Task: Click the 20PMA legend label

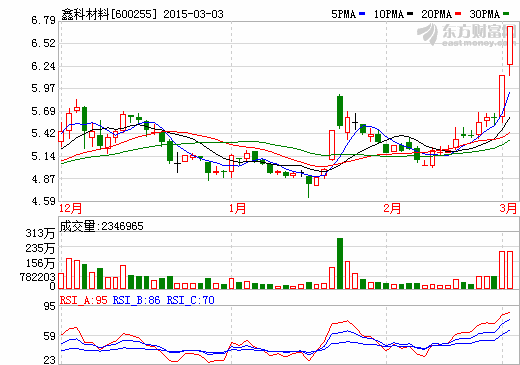Action: coord(437,14)
